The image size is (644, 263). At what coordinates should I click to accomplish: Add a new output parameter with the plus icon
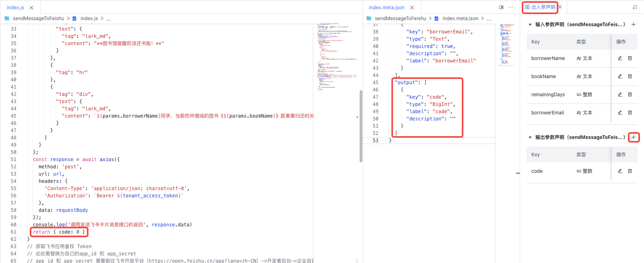pyautogui.click(x=634, y=137)
